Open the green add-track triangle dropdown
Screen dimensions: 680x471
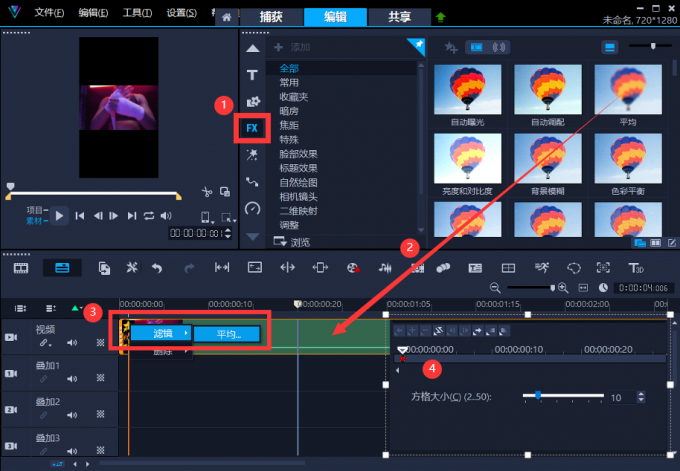pos(76,308)
